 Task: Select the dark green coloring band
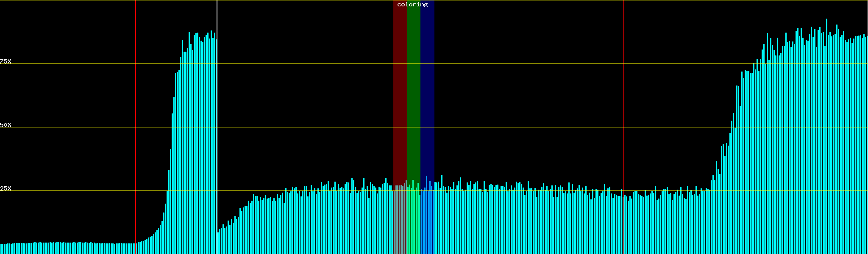[x=413, y=85]
